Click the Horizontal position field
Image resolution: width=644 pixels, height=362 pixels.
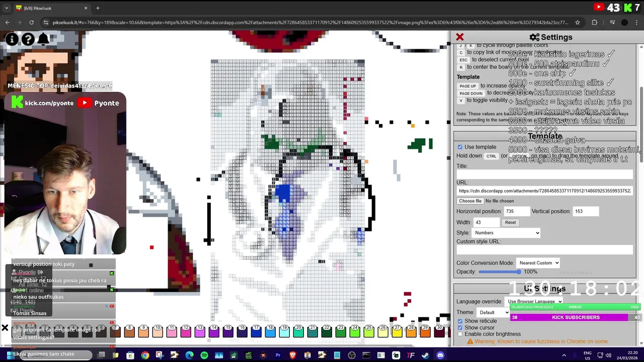coord(517,212)
